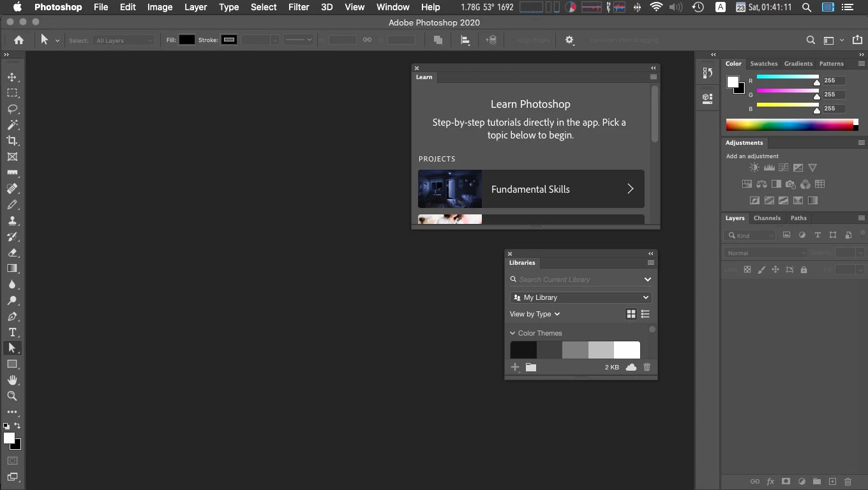Switch to the Gradients tab

798,64
